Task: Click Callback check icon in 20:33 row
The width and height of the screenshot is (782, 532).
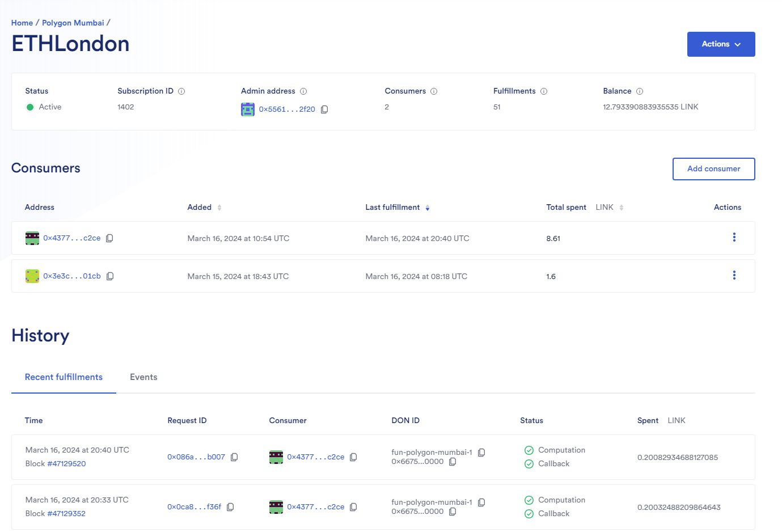Action: [x=529, y=514]
